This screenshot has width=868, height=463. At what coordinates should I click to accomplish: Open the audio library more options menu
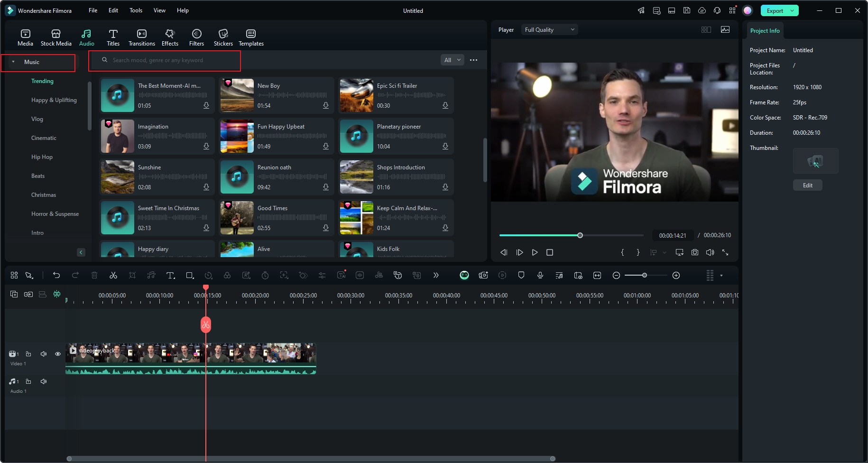[473, 60]
